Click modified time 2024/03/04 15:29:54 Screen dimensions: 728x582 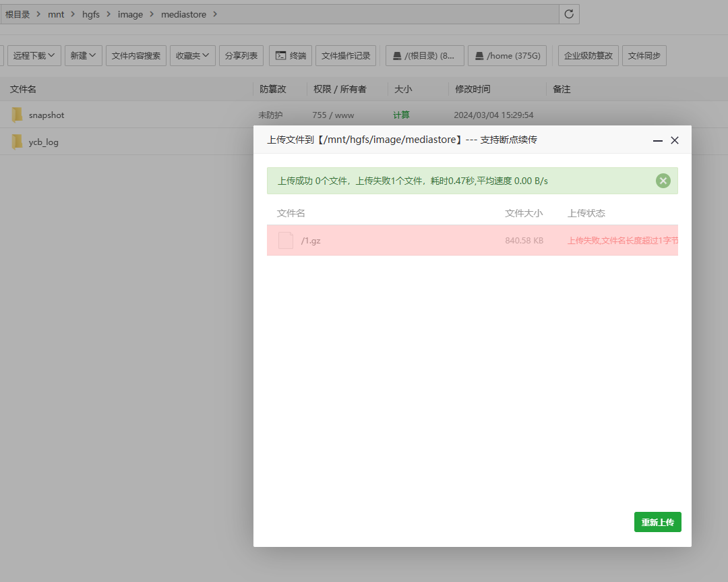[x=493, y=115]
